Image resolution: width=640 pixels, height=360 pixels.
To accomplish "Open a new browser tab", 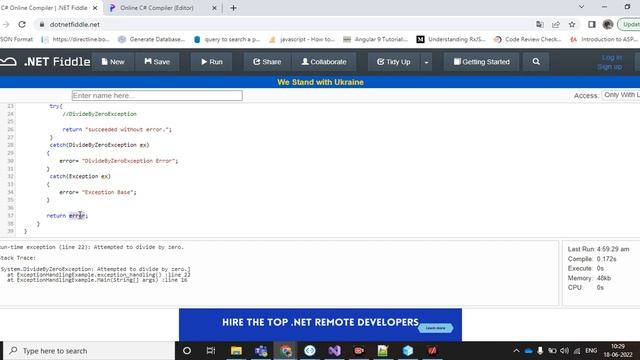I will (233, 8).
